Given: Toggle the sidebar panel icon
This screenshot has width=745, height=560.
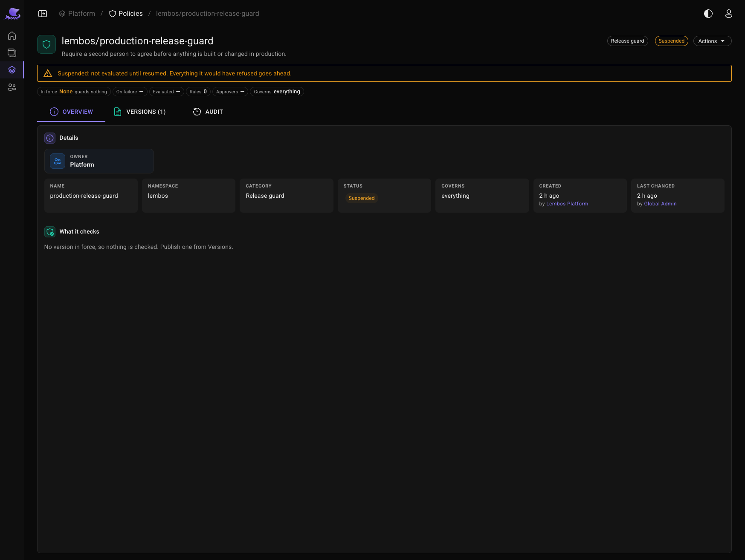Looking at the screenshot, I should click(43, 14).
